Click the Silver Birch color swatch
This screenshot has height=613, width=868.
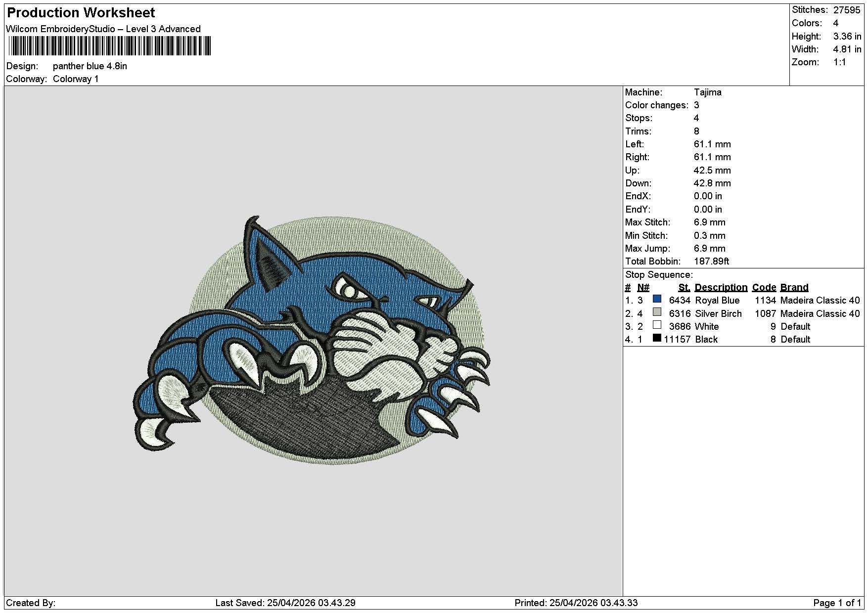(657, 312)
